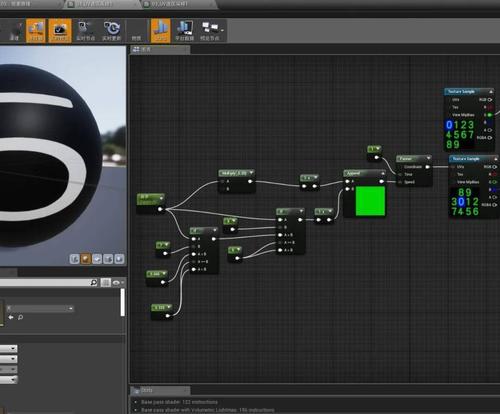Expand the Multiply node dropdown arrow

[251, 173]
